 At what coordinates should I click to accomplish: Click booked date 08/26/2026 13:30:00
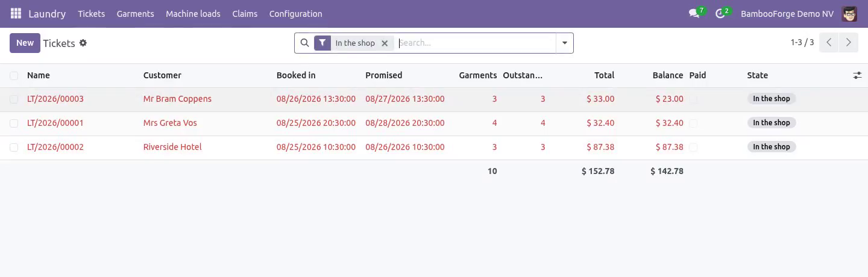(316, 99)
